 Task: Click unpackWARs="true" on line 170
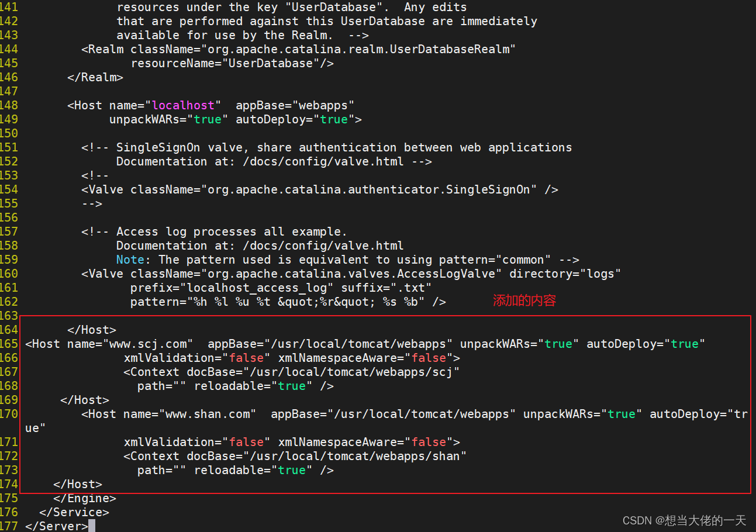pyautogui.click(x=583, y=414)
